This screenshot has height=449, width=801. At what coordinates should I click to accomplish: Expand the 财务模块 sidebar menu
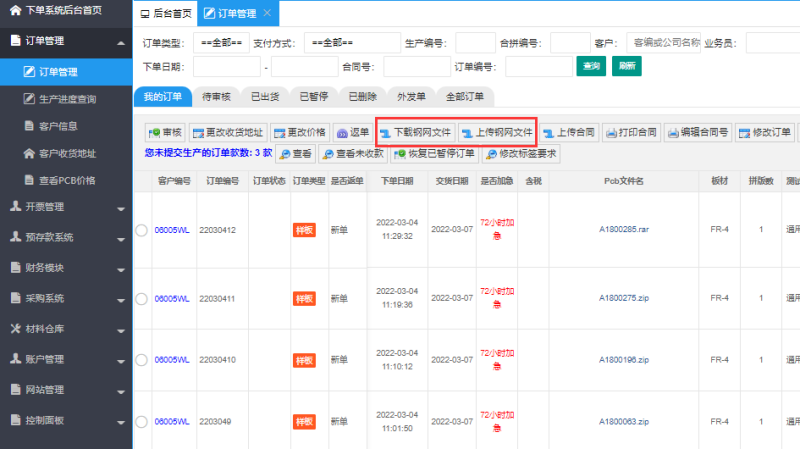pos(66,267)
